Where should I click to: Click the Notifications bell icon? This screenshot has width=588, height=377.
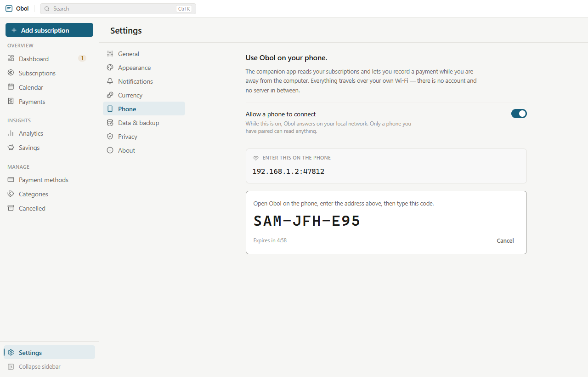[110, 81]
